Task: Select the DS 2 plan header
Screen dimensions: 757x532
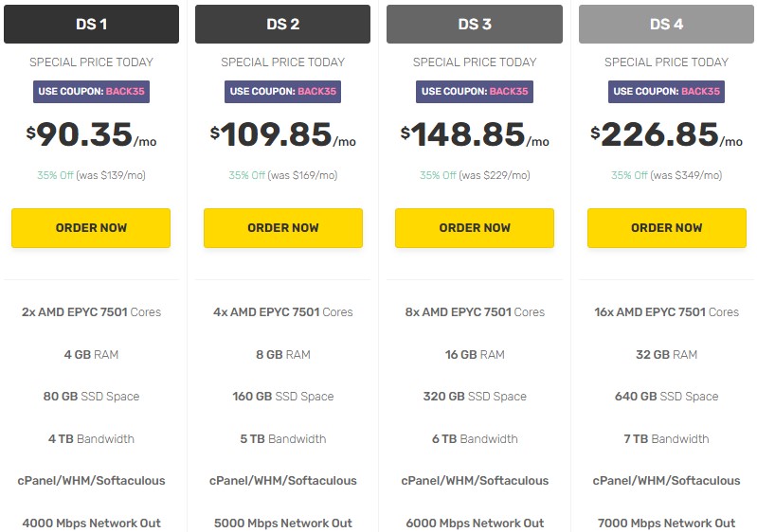Action: click(282, 25)
